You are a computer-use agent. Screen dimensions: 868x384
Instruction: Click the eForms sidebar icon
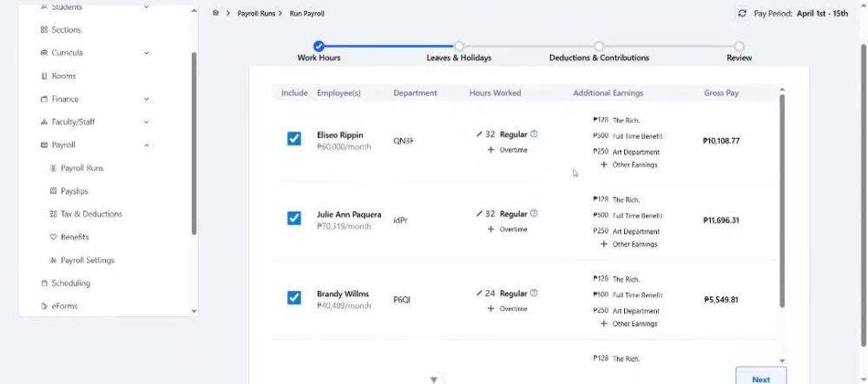click(44, 306)
